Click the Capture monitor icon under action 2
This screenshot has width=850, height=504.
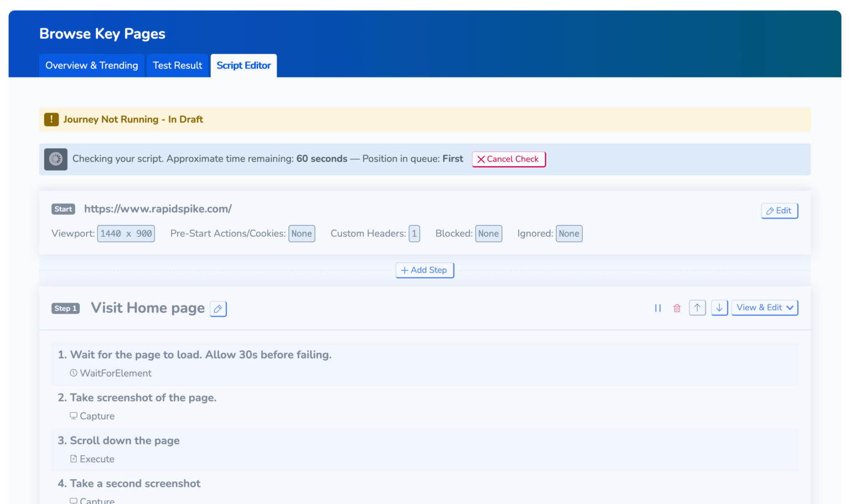(74, 416)
